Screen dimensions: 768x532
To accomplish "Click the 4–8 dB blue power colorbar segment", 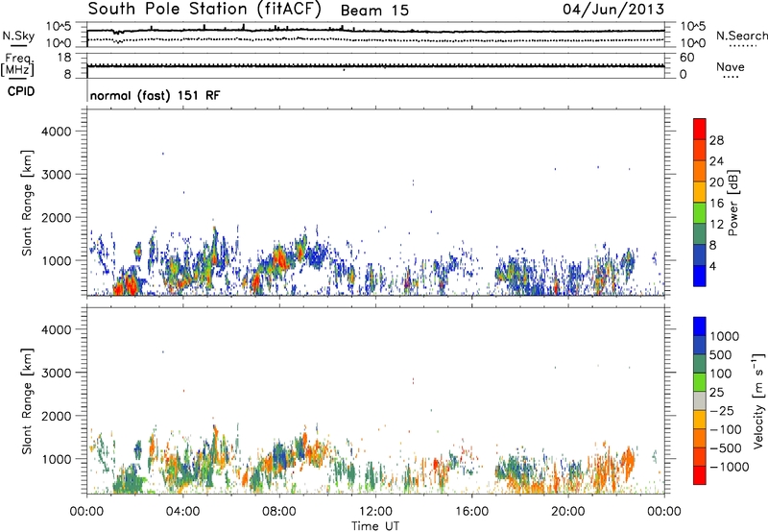I will point(700,255).
